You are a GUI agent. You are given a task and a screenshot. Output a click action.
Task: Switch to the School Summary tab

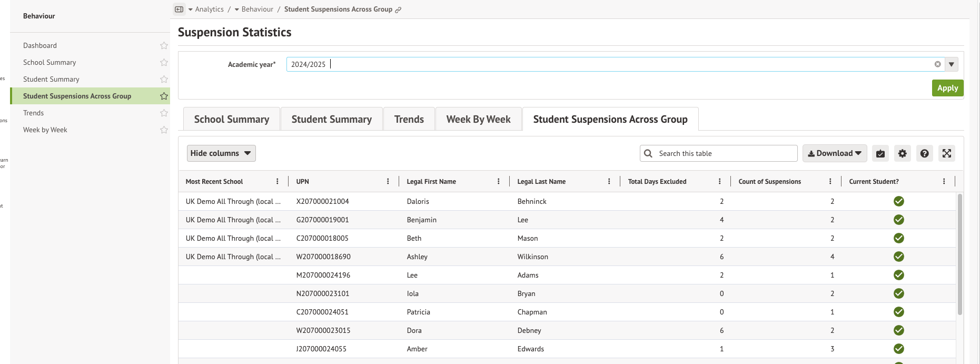(x=231, y=120)
